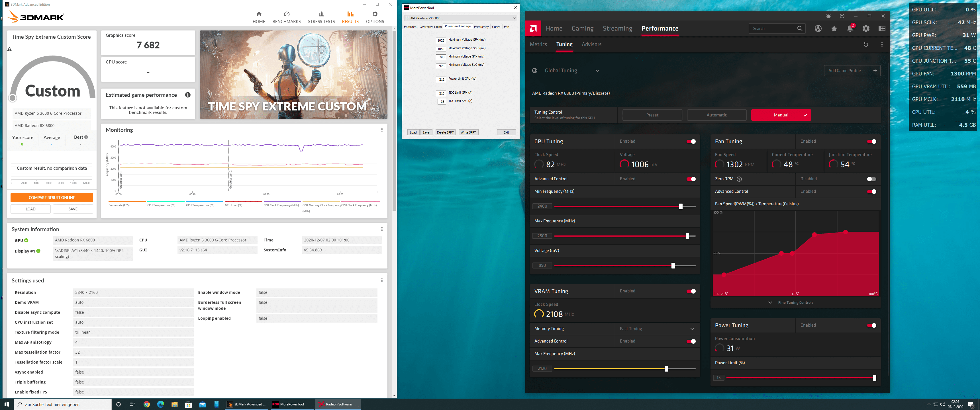Click 3DMark LOAD button
Image resolution: width=980 pixels, height=410 pixels.
coord(30,209)
